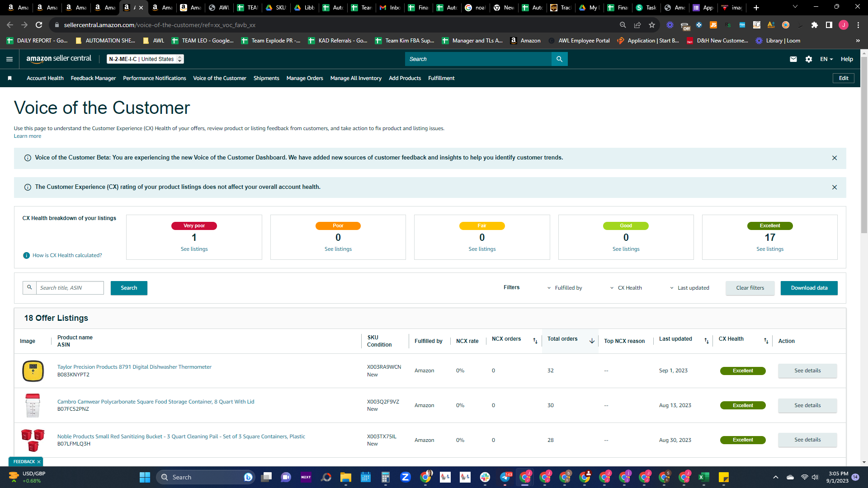Open Excel from the taskbar
Image resolution: width=868 pixels, height=488 pixels.
coord(704,477)
